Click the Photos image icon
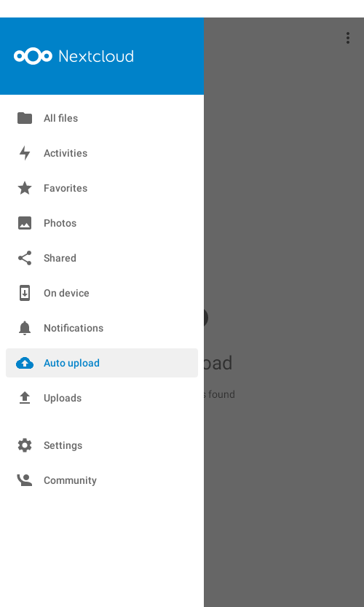The height and width of the screenshot is (607, 364). (x=25, y=223)
